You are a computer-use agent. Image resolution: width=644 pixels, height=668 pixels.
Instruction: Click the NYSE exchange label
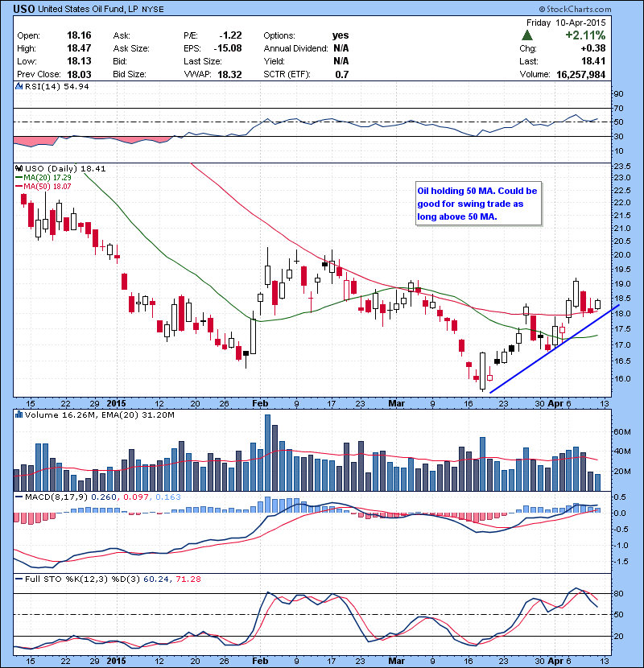[153, 10]
